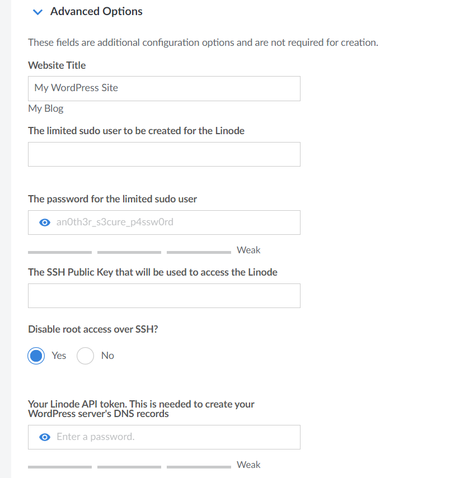Click the 'Disable root access over SSH?' label
This screenshot has width=460, height=478.
(93, 329)
